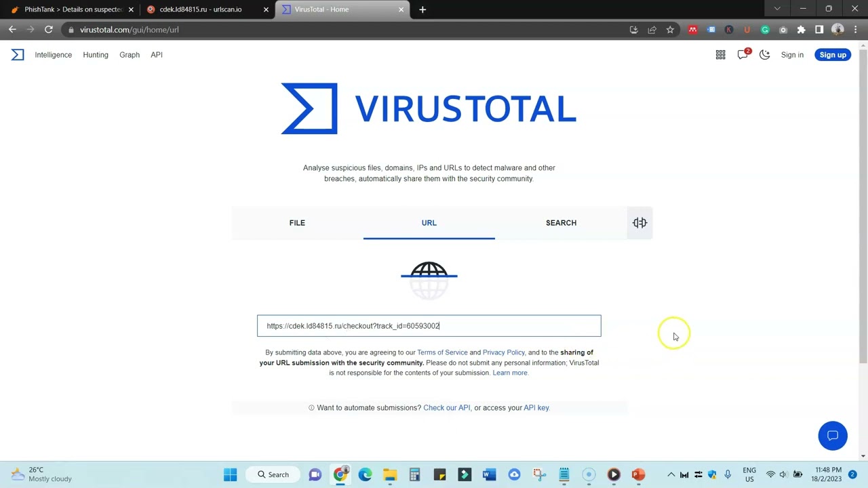Click the camera screenshot extension icon
The height and width of the screenshot is (488, 868).
coord(783,30)
